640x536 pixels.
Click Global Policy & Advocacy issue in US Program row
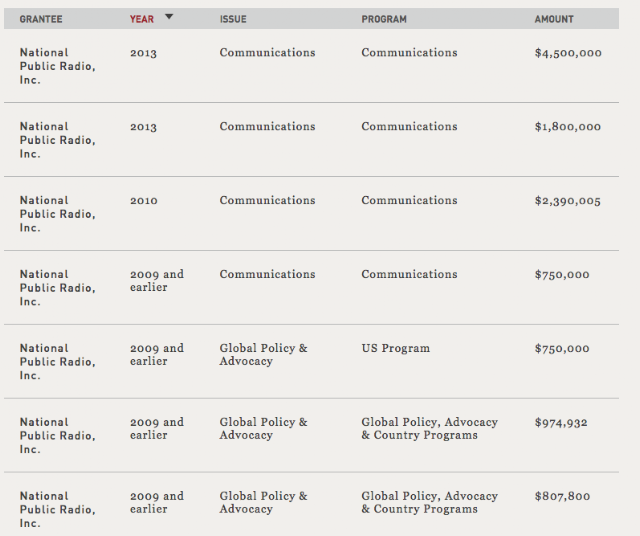click(x=263, y=354)
